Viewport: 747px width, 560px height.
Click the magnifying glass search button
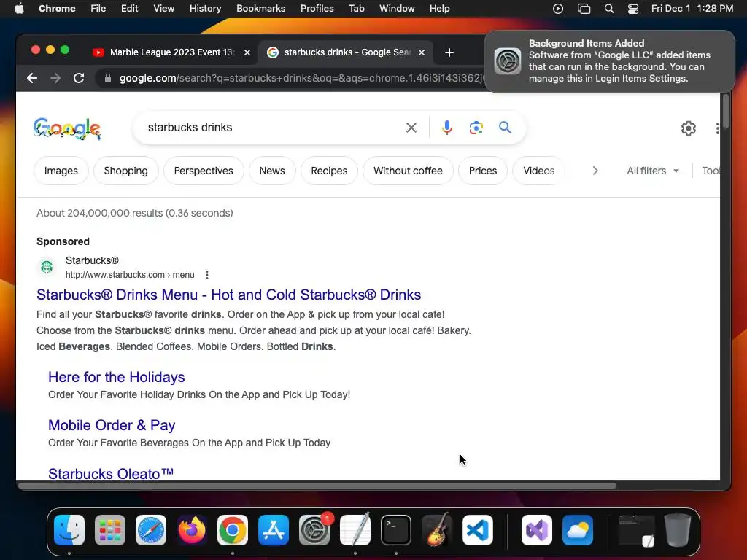(505, 127)
